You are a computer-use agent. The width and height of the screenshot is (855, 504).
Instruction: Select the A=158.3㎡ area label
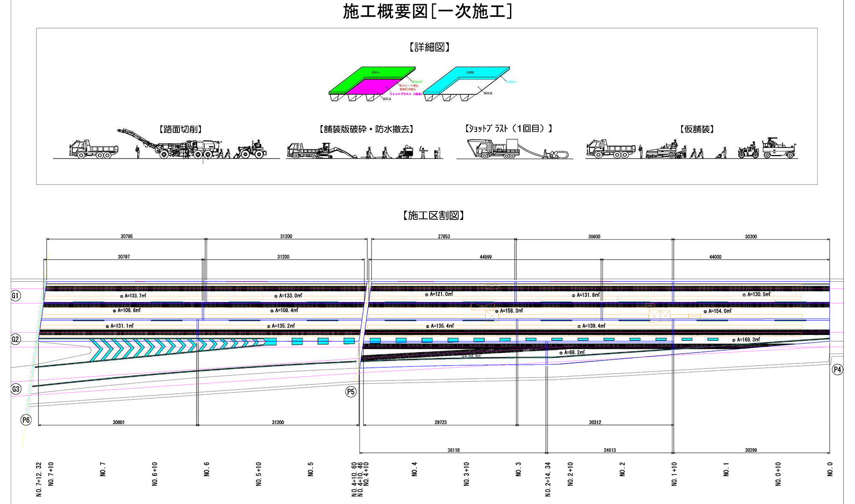(511, 311)
